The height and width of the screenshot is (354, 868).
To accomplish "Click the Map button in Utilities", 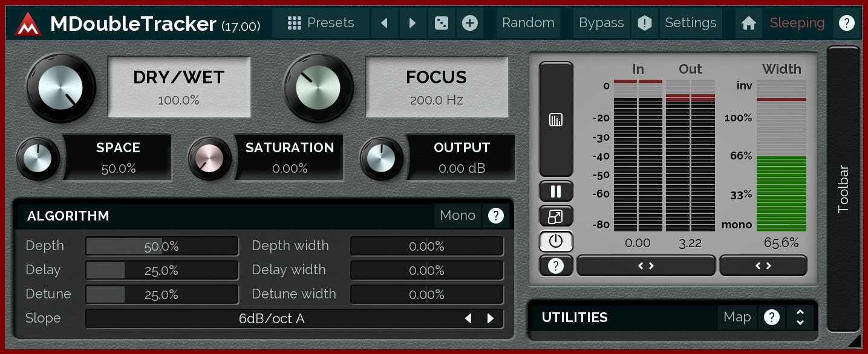I will (x=737, y=317).
